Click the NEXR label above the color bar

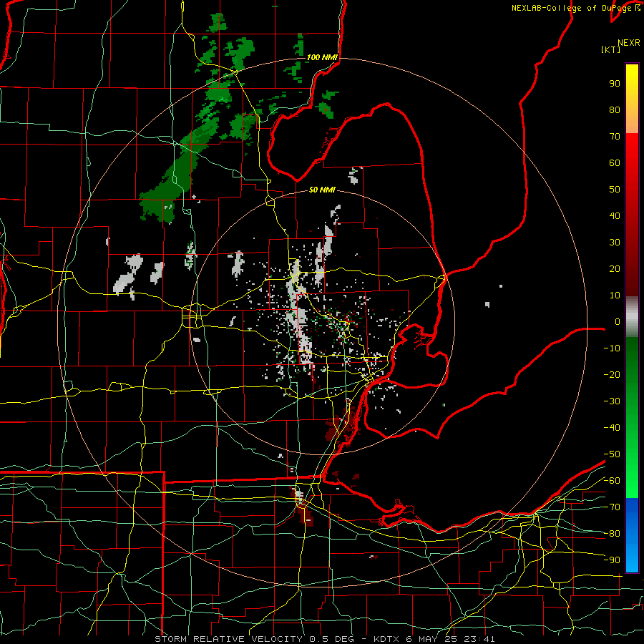(x=628, y=43)
